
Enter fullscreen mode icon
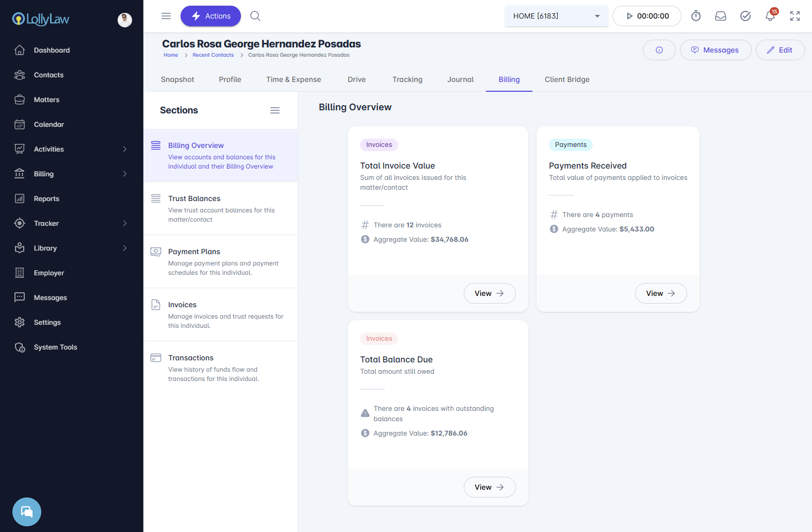(795, 16)
